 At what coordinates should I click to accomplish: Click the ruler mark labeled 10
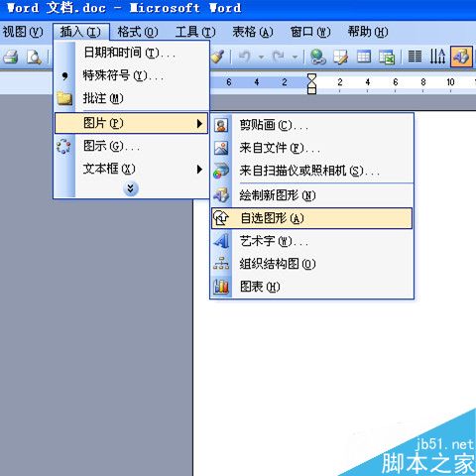[x=450, y=82]
